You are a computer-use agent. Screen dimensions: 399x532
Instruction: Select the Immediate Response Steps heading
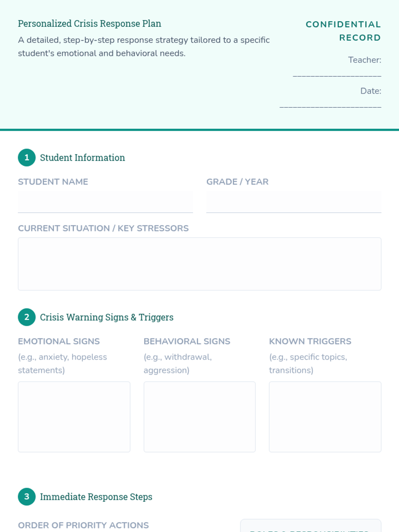coord(96,497)
